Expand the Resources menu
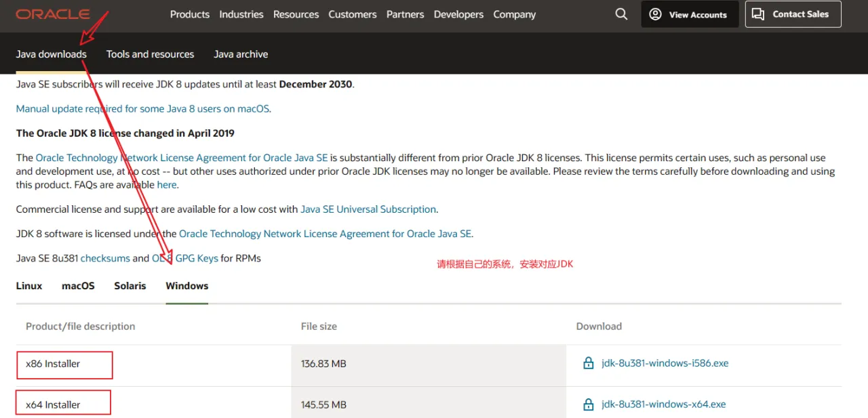The height and width of the screenshot is (418, 868). click(296, 14)
